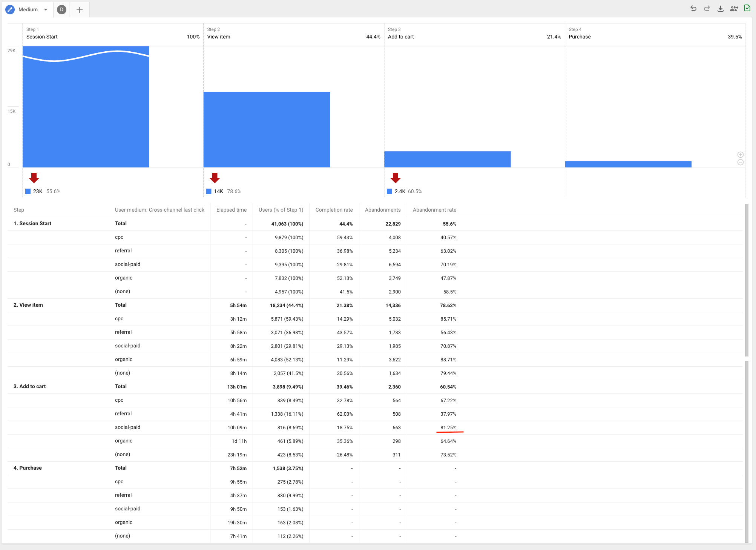Viewport: 756px width, 550px height.
Task: Click the Abandonment rate column header
Action: (x=434, y=210)
